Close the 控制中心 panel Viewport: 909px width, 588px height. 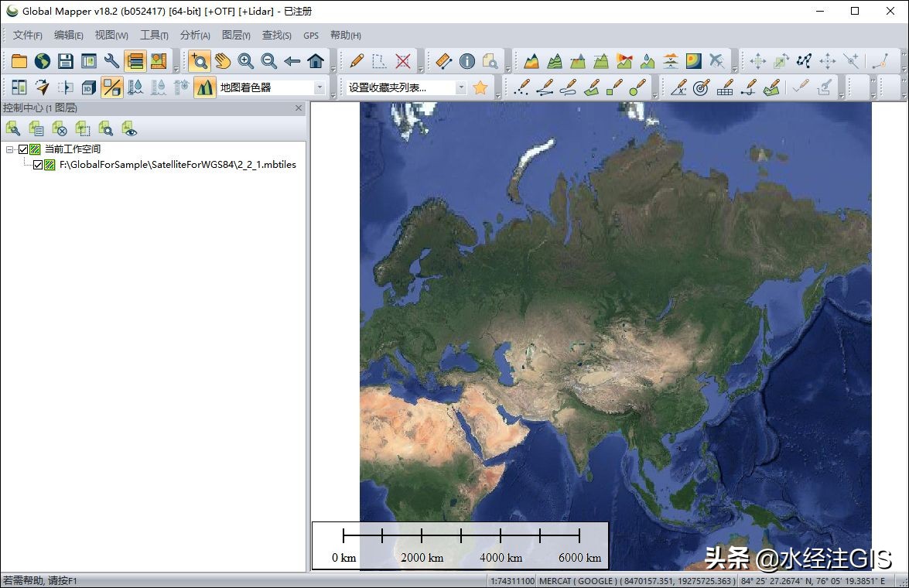(299, 108)
